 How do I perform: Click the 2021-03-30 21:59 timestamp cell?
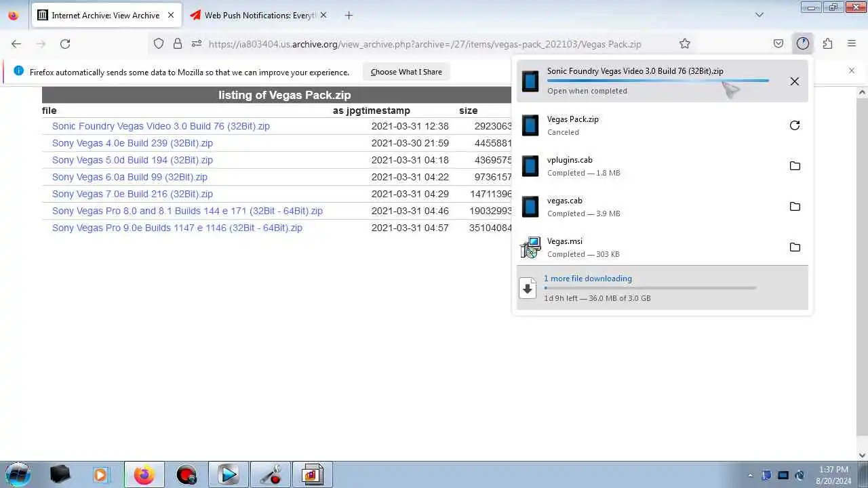click(x=410, y=143)
